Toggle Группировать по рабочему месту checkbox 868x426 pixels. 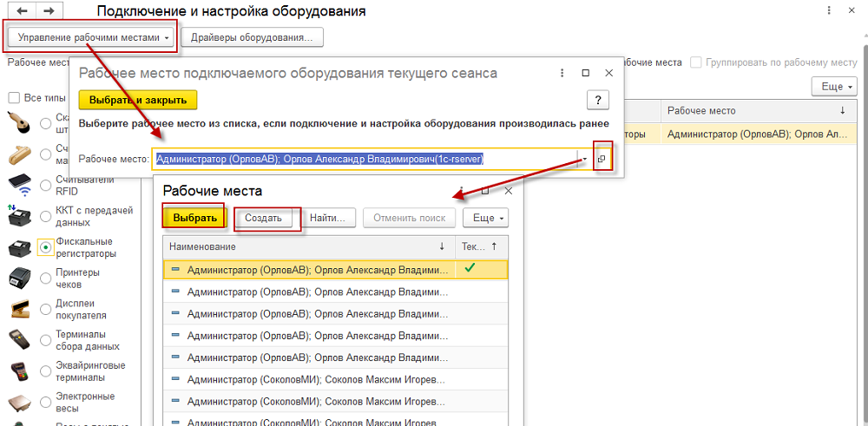click(696, 62)
